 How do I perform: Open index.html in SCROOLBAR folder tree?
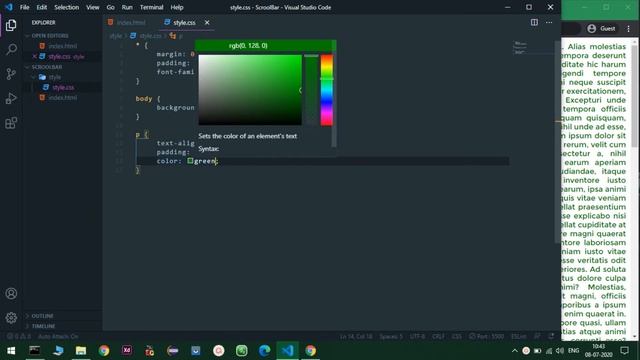click(x=62, y=98)
